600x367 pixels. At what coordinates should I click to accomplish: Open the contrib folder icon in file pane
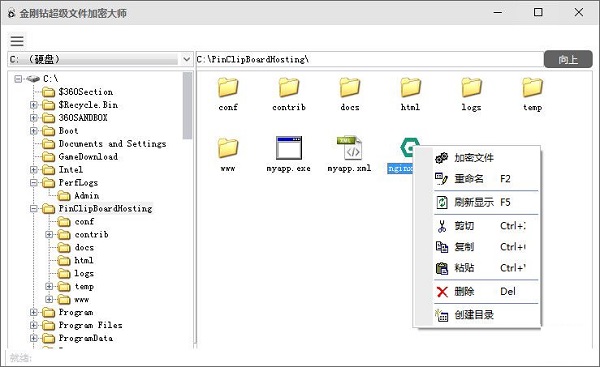tap(289, 88)
